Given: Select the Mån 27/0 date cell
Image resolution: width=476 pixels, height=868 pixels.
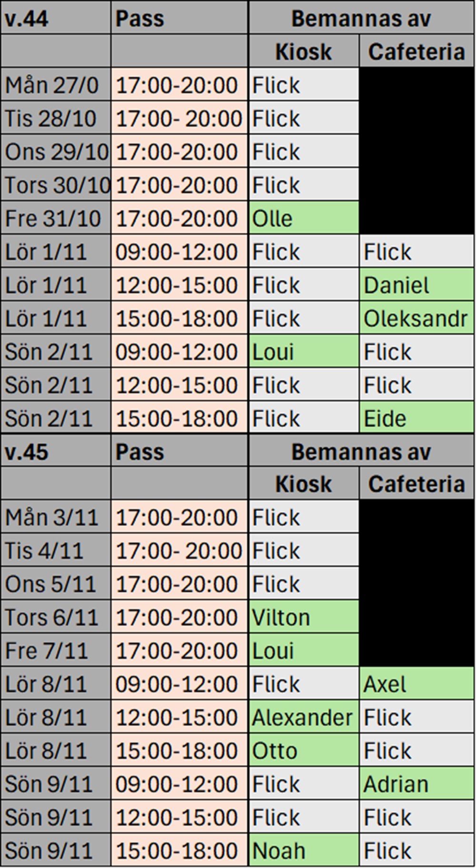Looking at the screenshot, I should click(56, 85).
